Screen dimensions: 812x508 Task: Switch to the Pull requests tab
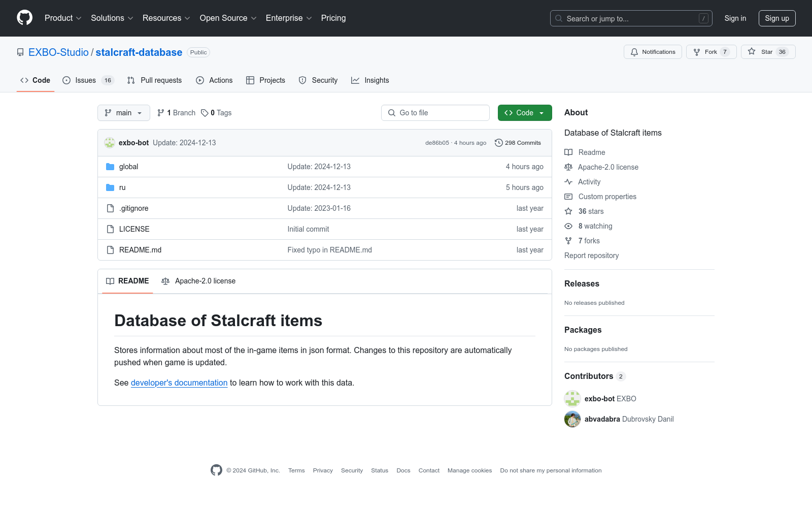(154, 80)
